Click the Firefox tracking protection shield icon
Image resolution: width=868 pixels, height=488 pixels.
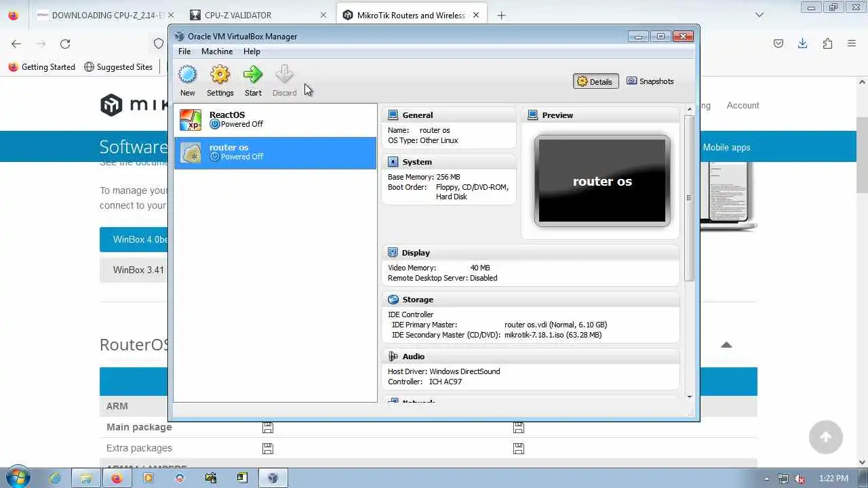[x=159, y=43]
